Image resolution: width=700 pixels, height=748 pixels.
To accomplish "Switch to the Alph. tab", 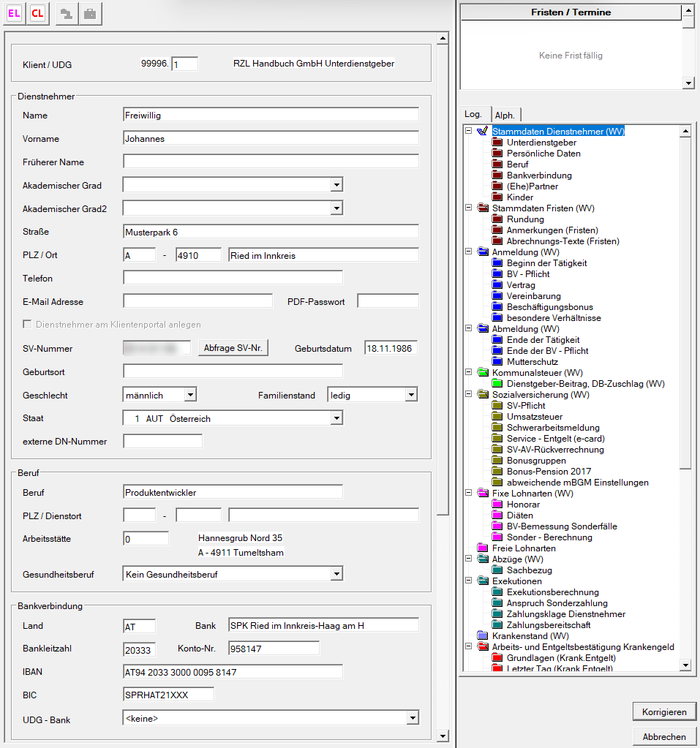I will pyautogui.click(x=504, y=115).
